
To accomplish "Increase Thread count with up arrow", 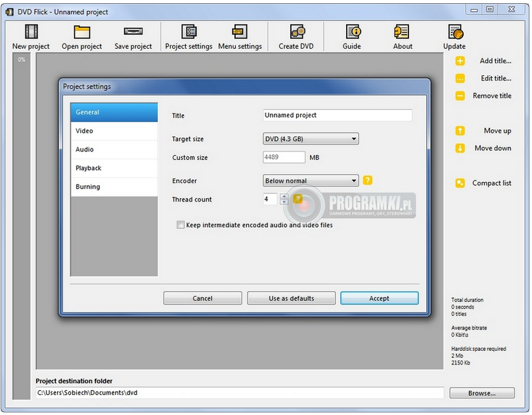I will coord(284,196).
